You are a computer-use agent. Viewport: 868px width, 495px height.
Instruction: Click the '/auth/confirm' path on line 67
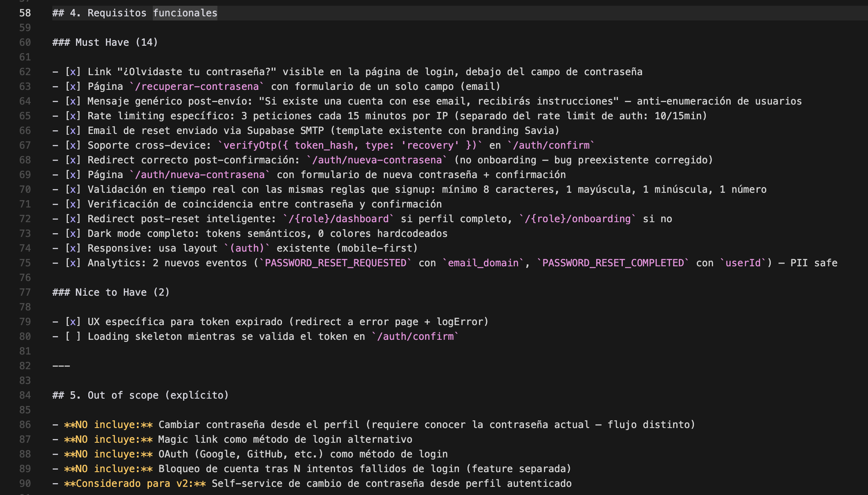[551, 145]
